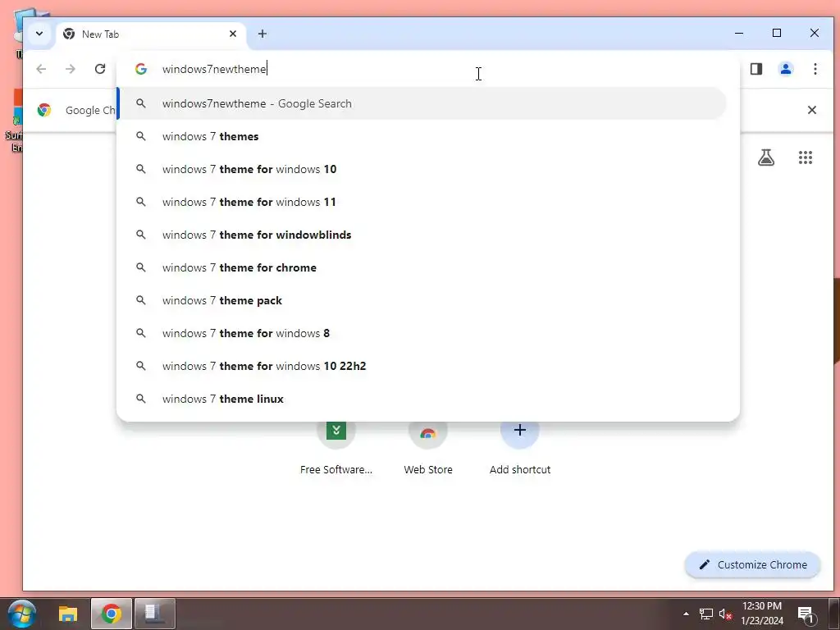Open Chrome three-dot menu
The height and width of the screenshot is (630, 840).
815,69
